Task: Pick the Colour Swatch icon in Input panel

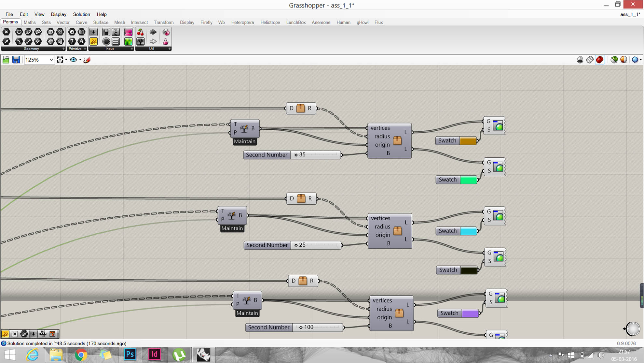Action: tap(128, 41)
